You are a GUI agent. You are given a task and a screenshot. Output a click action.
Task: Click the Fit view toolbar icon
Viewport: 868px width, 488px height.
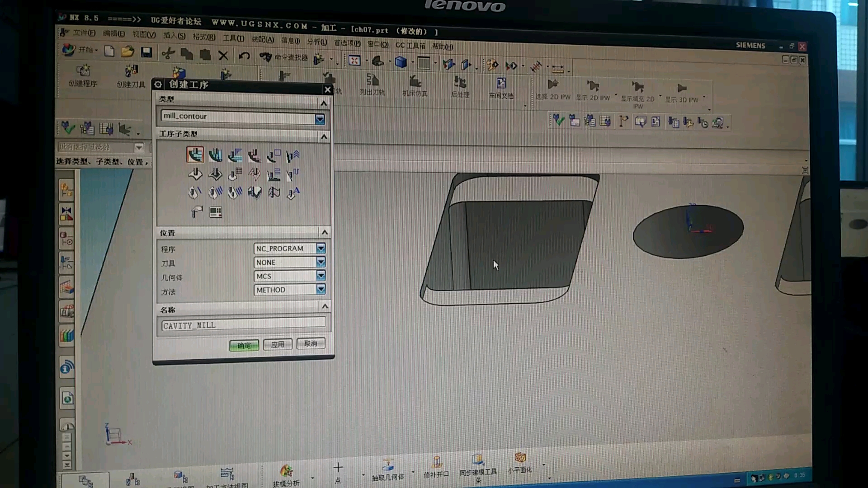[354, 61]
